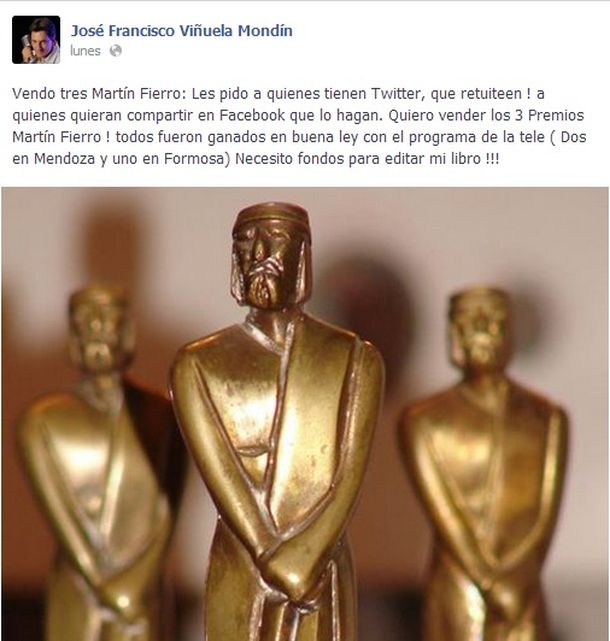Click the word "Facebook" in the post
This screenshot has height=641, width=610.
[x=252, y=115]
